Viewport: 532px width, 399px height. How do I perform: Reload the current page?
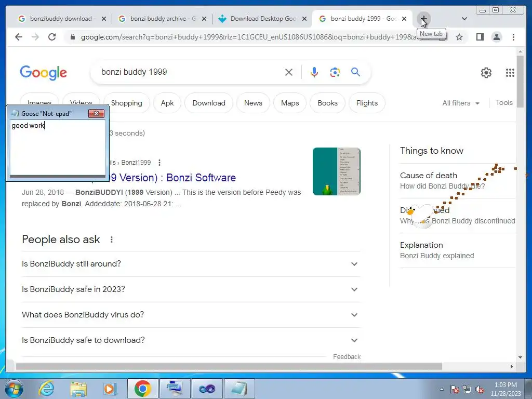(x=52, y=37)
